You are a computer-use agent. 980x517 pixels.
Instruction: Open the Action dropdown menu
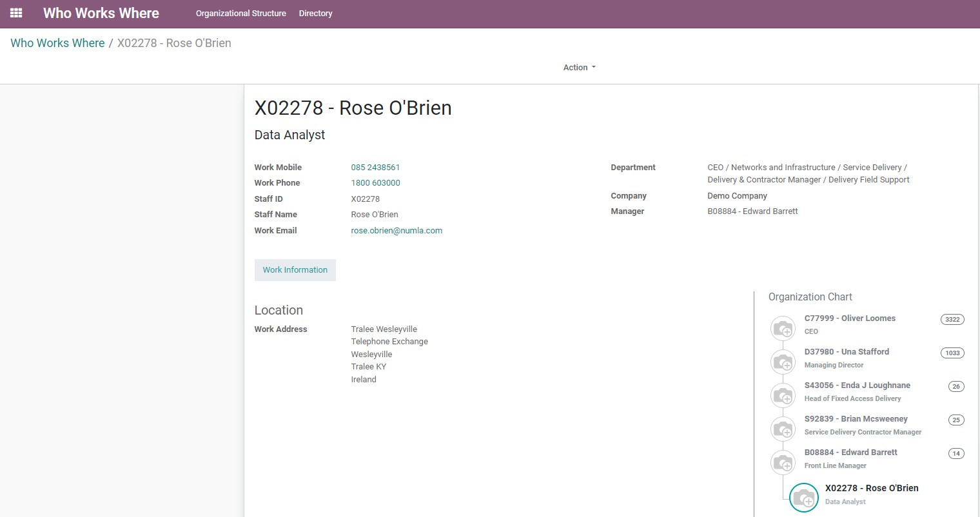(x=579, y=67)
